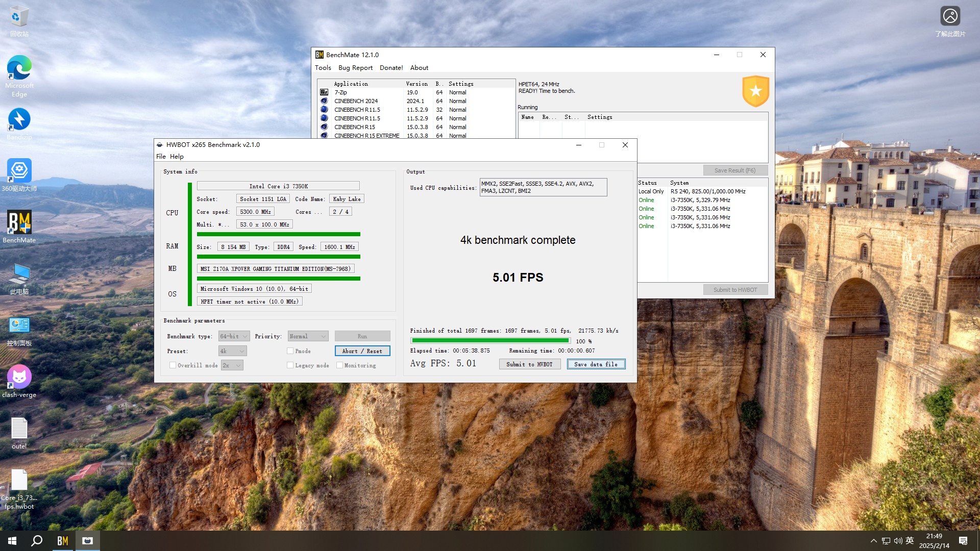The width and height of the screenshot is (980, 551).
Task: Click the HPET timer not active field
Action: [x=250, y=302]
